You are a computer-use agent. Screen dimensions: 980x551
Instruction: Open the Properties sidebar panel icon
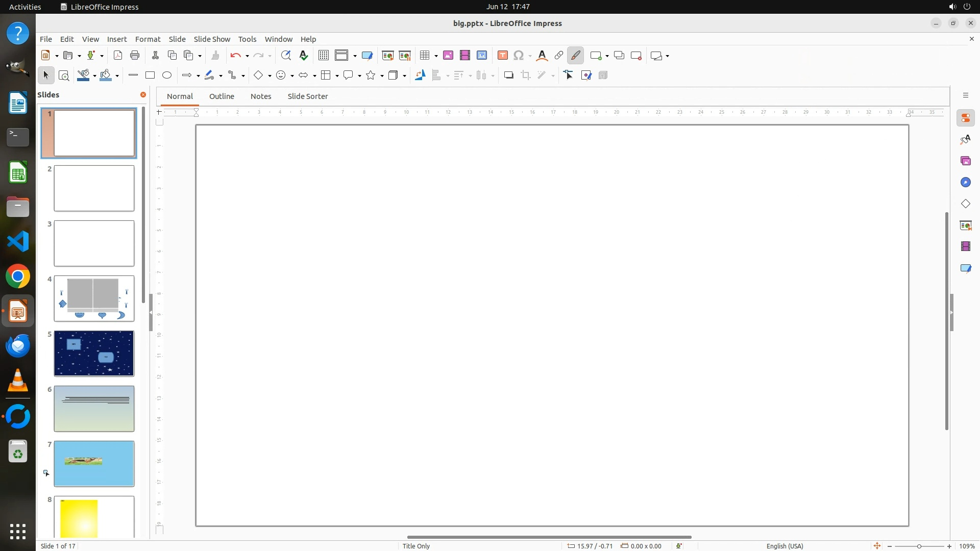point(965,118)
